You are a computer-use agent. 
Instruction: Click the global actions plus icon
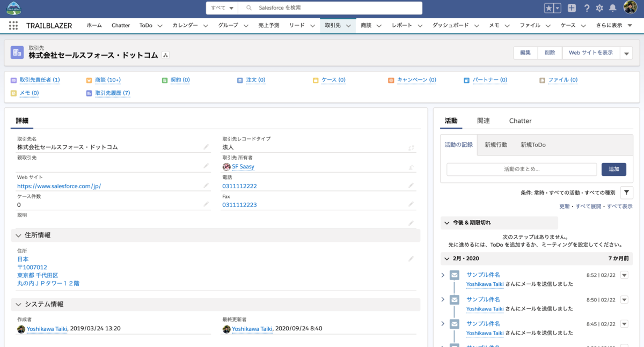click(x=570, y=8)
